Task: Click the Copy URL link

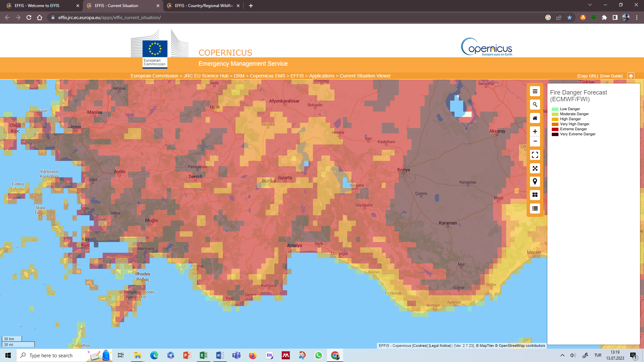Action: coord(588,76)
